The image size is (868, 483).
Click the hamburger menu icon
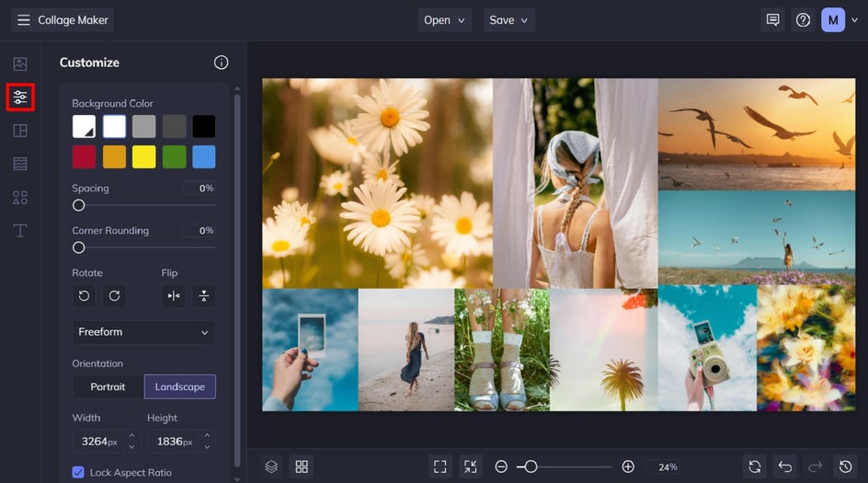[x=23, y=20]
